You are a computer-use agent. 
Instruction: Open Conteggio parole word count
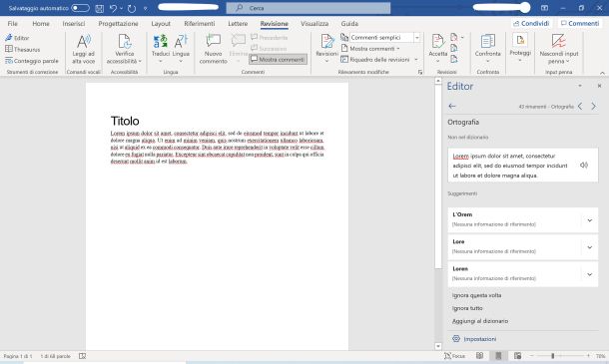[x=32, y=61]
